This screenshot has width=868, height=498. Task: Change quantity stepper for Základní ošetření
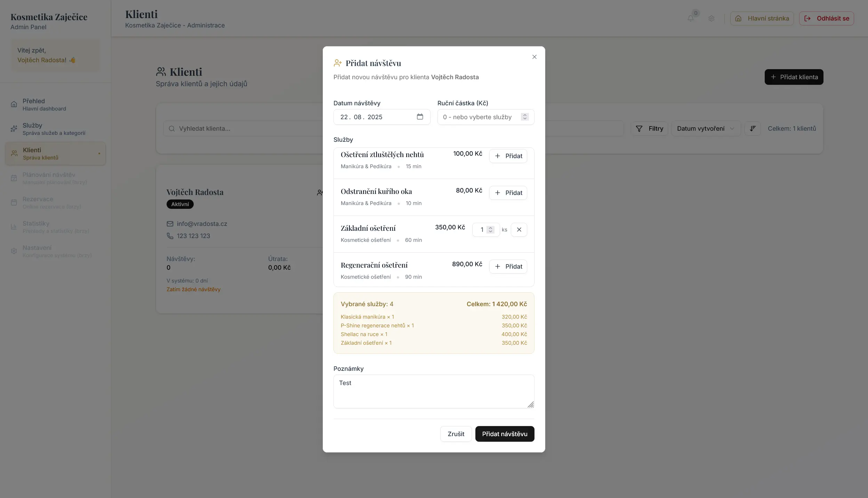pyautogui.click(x=490, y=230)
